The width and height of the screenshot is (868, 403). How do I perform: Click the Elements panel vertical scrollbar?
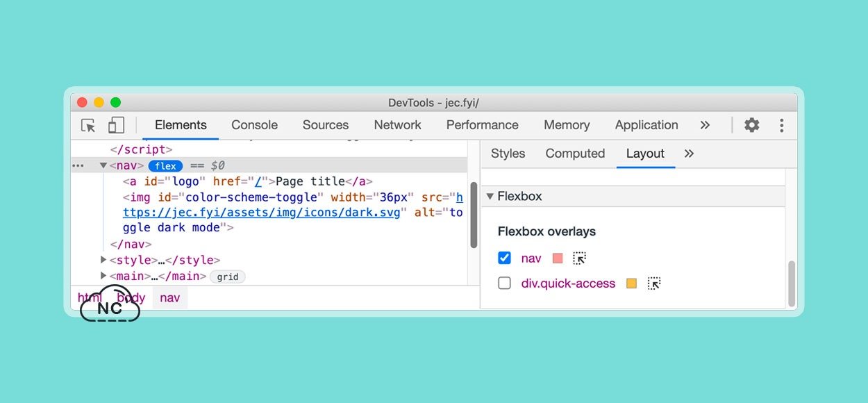pos(474,215)
